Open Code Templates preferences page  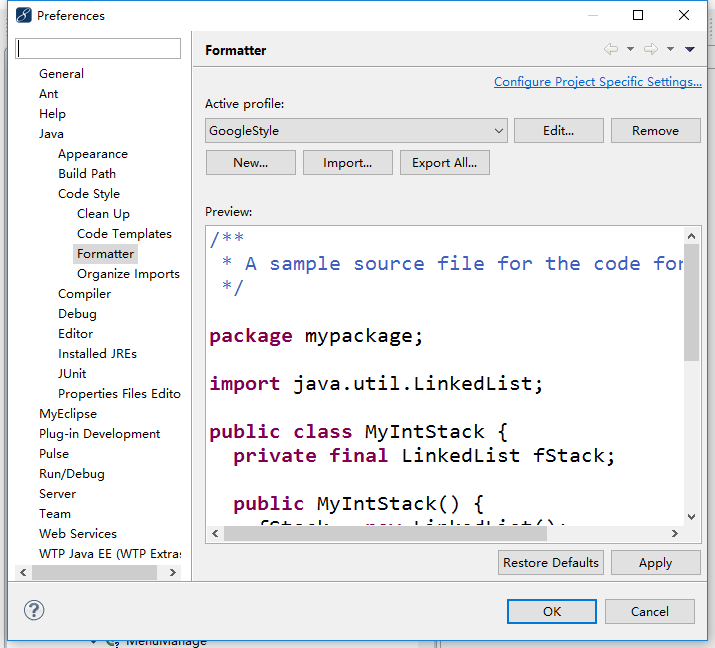[124, 234]
